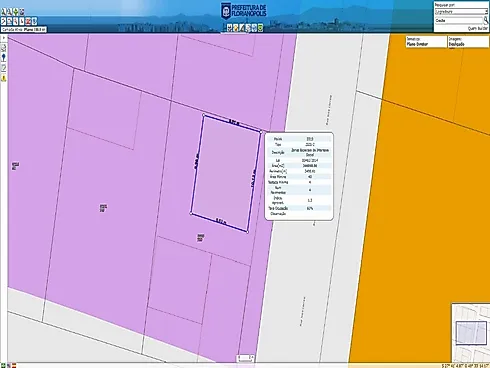The width and height of the screenshot is (490, 368).
Task: Click the magnifier search icon
Action: pos(486,21)
